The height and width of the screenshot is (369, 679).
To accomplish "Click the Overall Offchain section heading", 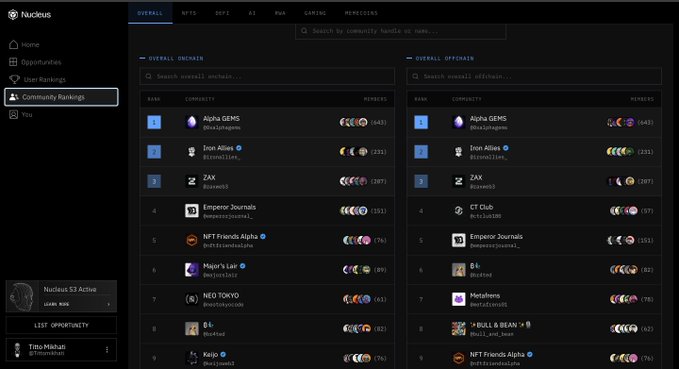I will pos(444,58).
